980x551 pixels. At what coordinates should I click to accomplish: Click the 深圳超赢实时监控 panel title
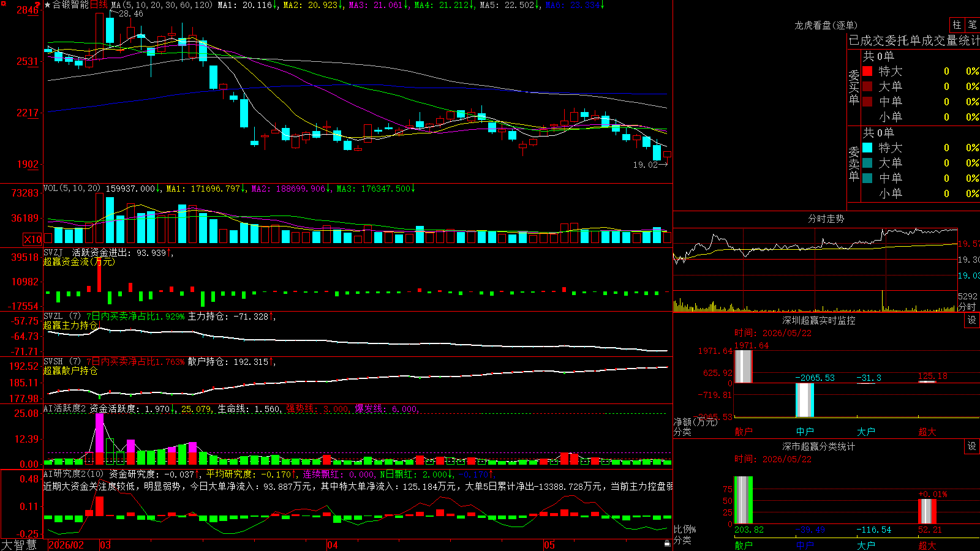coord(819,320)
